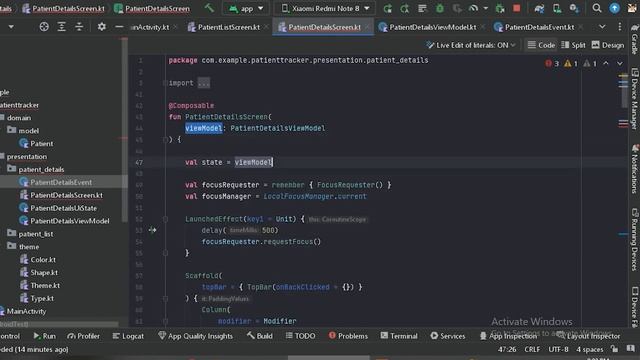Open the Profiler tool window
640x360 pixels.
pos(83,336)
